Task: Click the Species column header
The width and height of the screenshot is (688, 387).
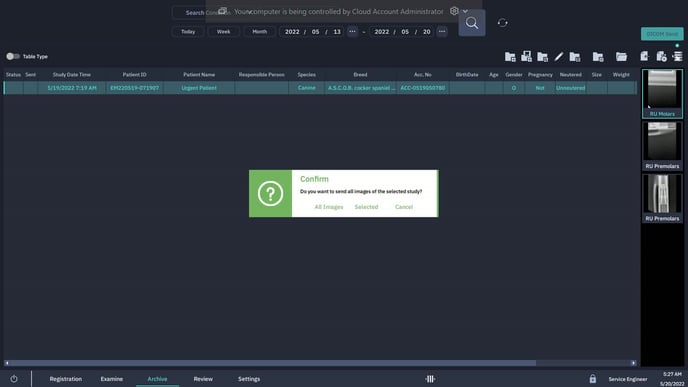Action: point(306,75)
